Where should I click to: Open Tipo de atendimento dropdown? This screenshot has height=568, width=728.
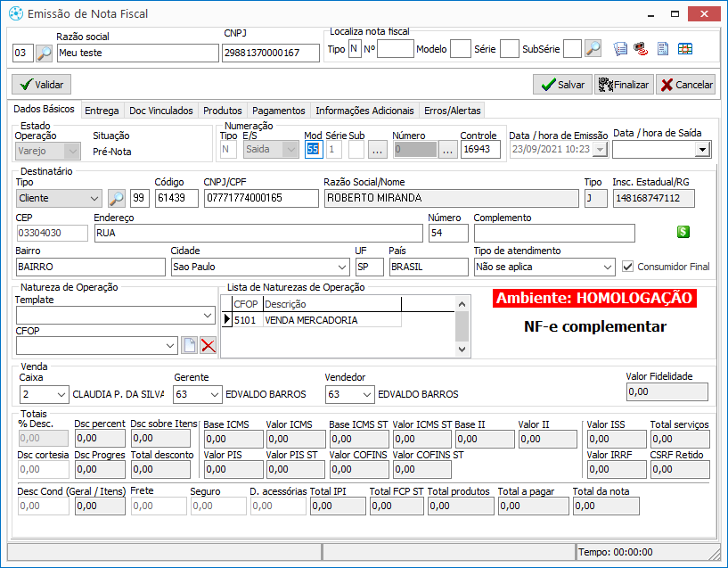pyautogui.click(x=608, y=267)
